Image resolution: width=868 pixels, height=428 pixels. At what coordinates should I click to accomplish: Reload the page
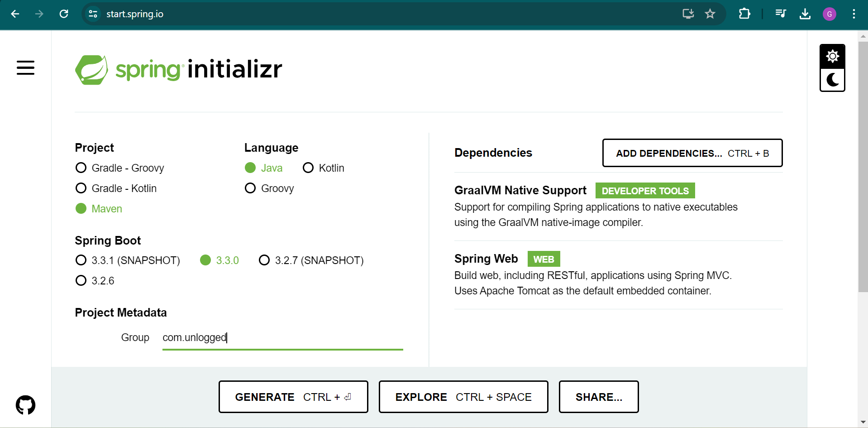64,14
